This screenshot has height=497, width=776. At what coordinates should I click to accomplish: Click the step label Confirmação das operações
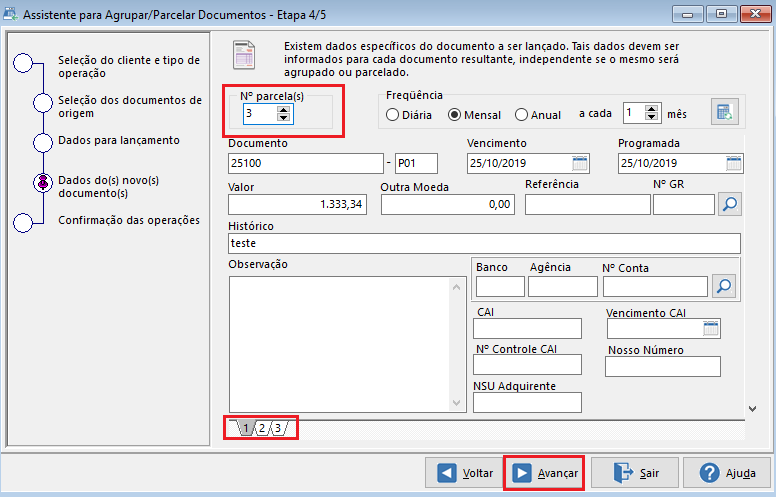click(129, 220)
